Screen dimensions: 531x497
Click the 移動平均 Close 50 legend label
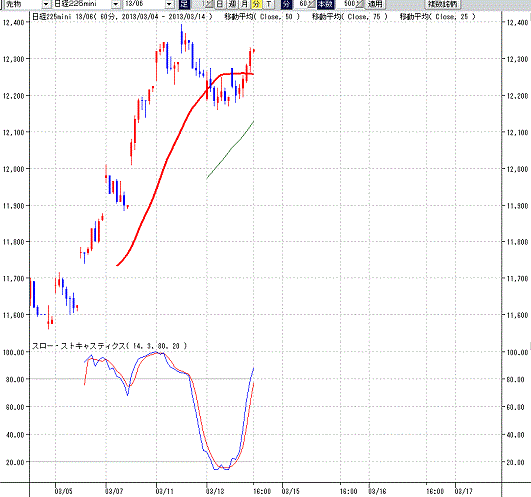[262, 17]
